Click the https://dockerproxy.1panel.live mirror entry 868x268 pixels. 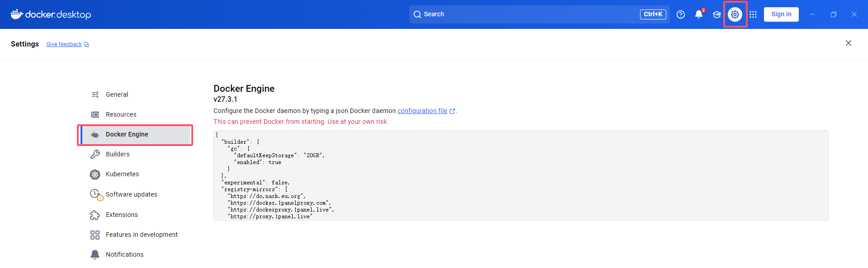[281, 210]
